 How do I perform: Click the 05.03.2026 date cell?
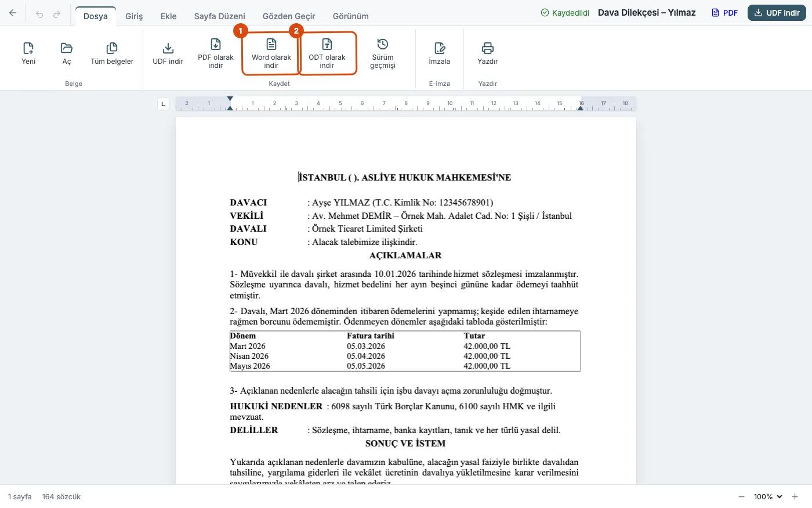[x=366, y=346]
